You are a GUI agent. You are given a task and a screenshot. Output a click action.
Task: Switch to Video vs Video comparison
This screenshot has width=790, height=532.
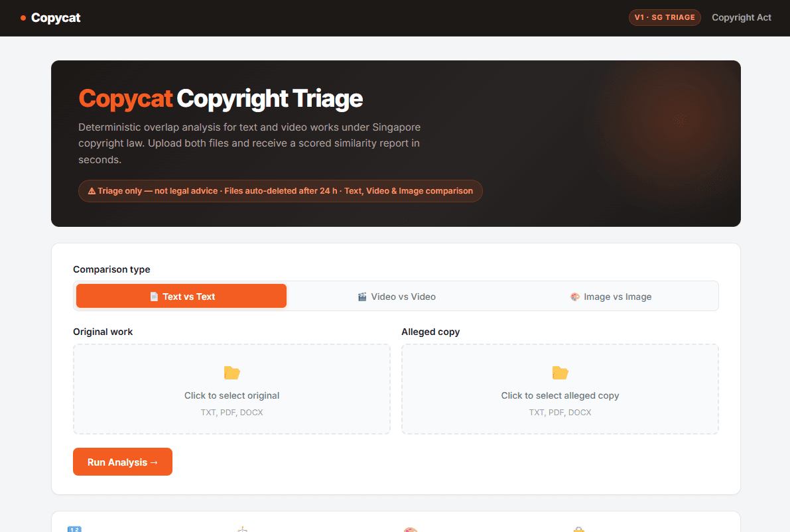397,297
